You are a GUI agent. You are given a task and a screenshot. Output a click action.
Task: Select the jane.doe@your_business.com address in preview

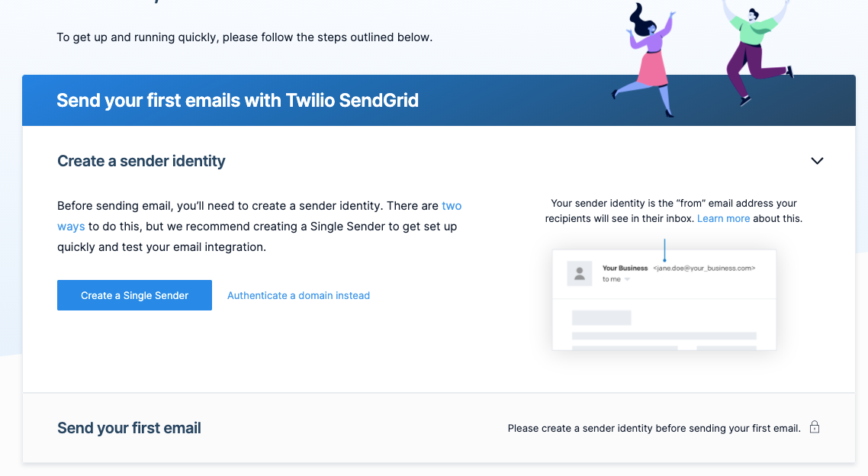coord(704,268)
